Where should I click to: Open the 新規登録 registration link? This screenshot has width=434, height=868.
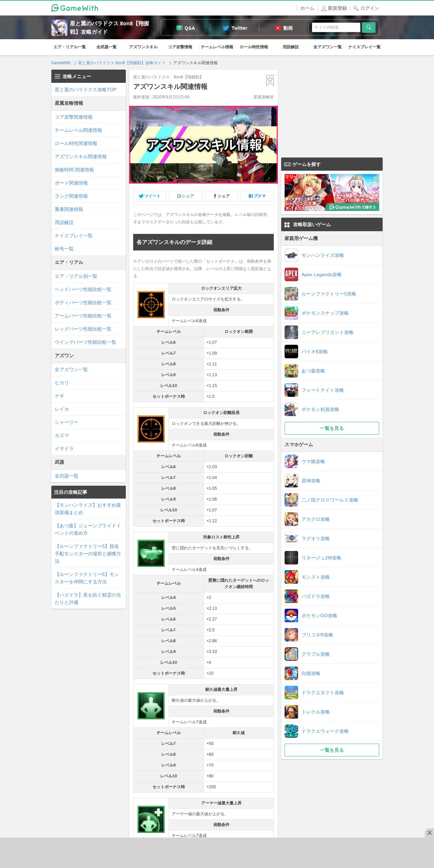[x=334, y=8]
